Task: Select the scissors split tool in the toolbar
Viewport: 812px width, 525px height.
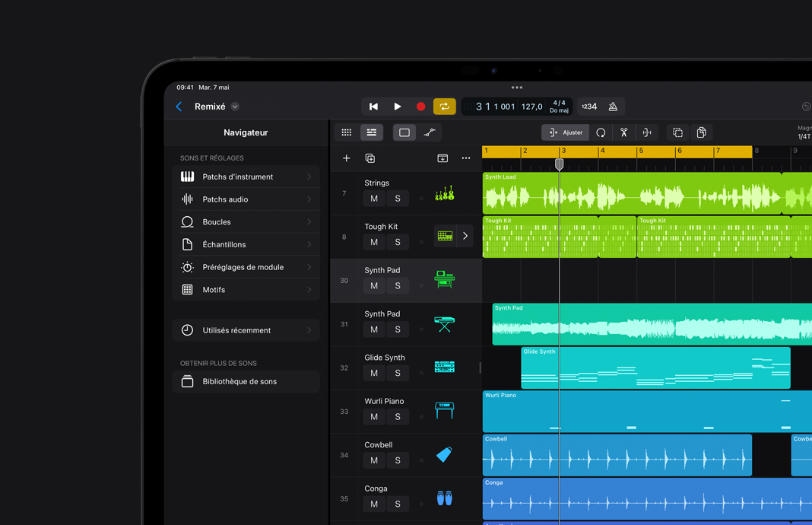Action: [x=623, y=132]
